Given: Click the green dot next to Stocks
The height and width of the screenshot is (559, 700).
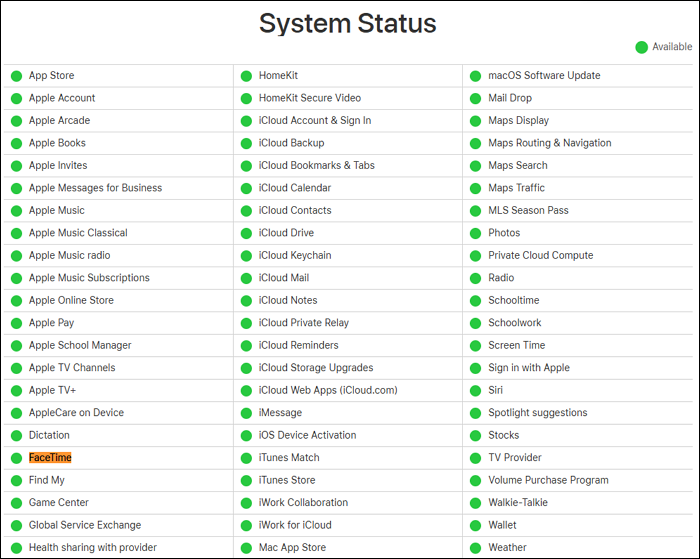Looking at the screenshot, I should click(x=475, y=436).
